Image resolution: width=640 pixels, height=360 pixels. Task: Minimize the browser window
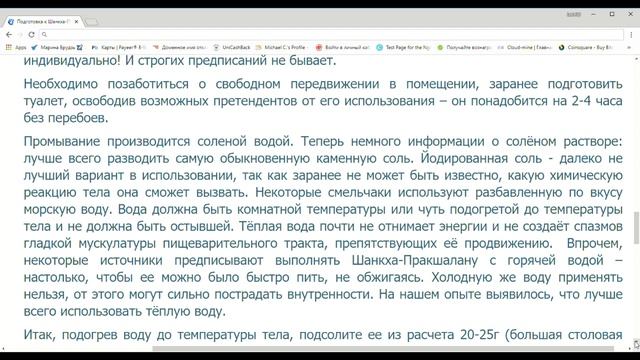pyautogui.click(x=593, y=14)
